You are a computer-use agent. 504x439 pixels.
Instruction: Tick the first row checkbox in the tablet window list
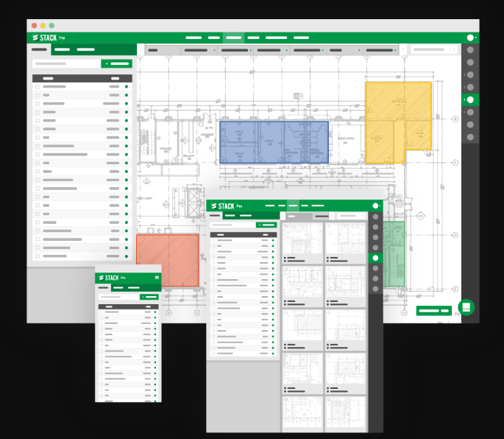click(x=213, y=241)
